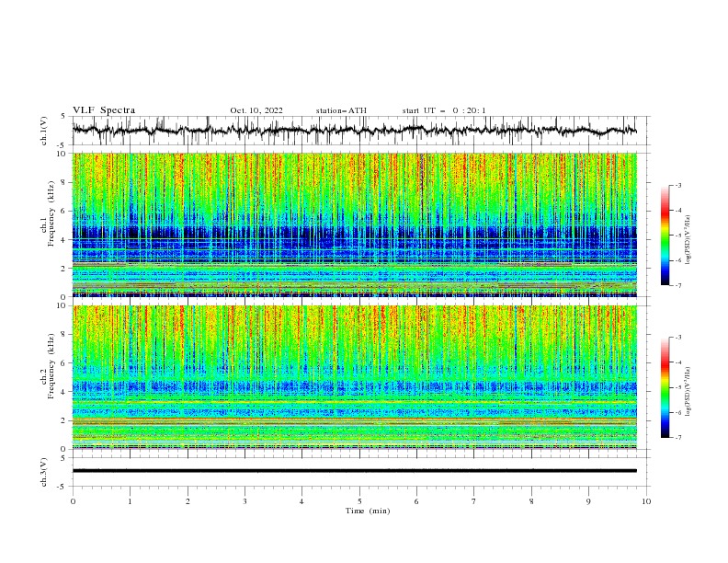Click the "10" kHz tick on ch.2 frequency axis
The image size is (728, 563).
coord(63,305)
